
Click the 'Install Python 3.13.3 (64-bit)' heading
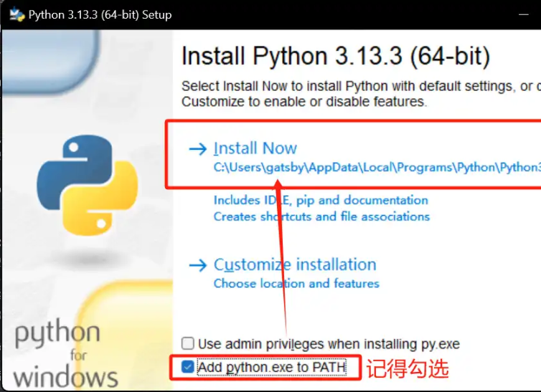click(336, 56)
